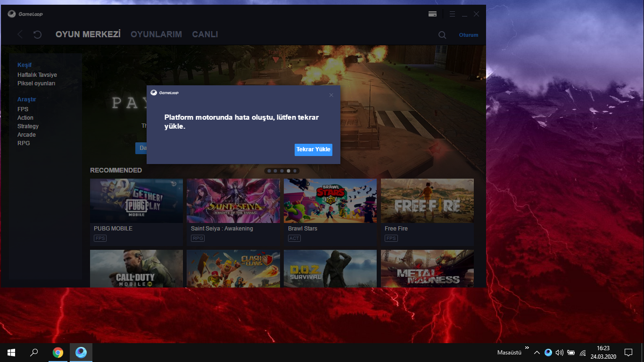Open the Wi-Fi network icon
644x362 pixels.
[583, 353]
